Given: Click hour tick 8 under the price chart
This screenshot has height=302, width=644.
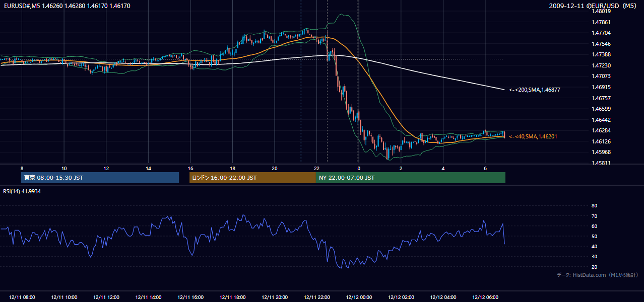Looking at the screenshot, I should tap(22, 168).
